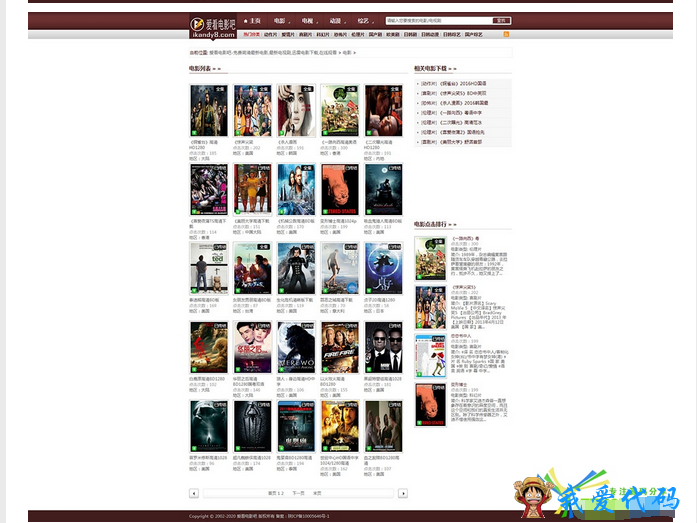Select the 日韩动漫 category link
Viewport: 697px width, 523px height.
[x=430, y=35]
